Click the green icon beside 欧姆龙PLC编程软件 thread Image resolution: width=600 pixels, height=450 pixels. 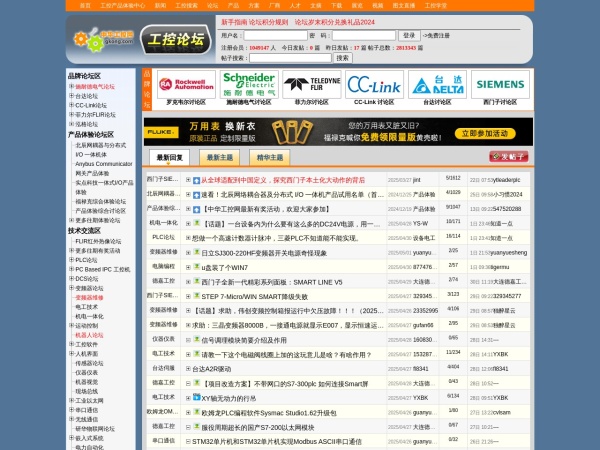196,412
